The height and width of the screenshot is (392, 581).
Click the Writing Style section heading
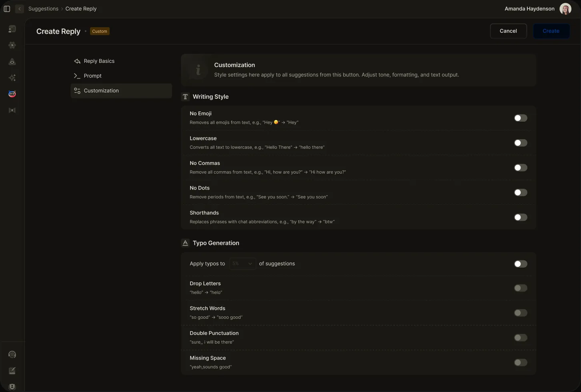[x=210, y=97]
